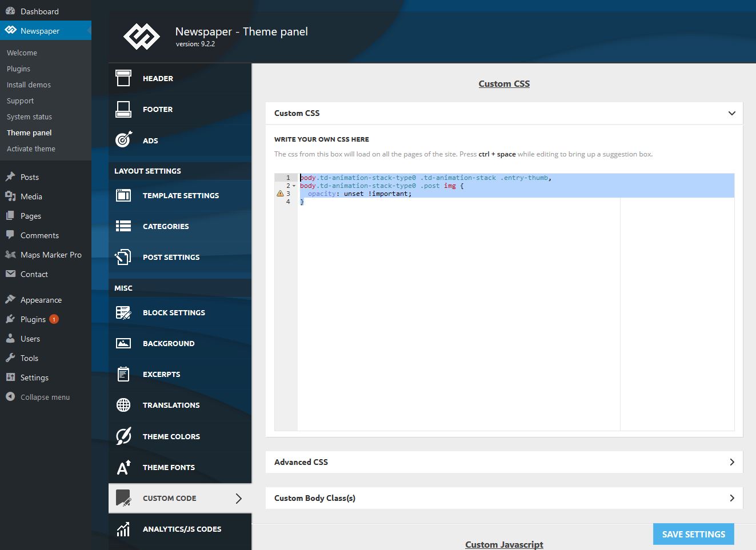Click the 'version: 9.2.2' text

[195, 44]
